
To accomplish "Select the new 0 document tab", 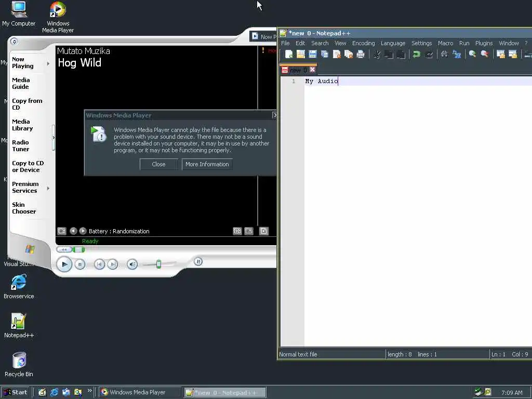I will pos(298,70).
